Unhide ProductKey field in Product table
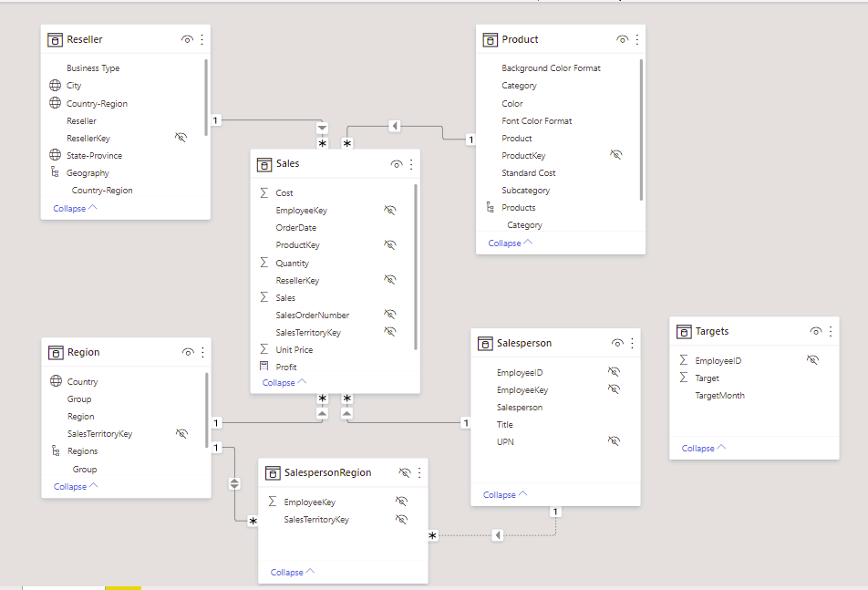This screenshot has width=868, height=590. [616, 154]
